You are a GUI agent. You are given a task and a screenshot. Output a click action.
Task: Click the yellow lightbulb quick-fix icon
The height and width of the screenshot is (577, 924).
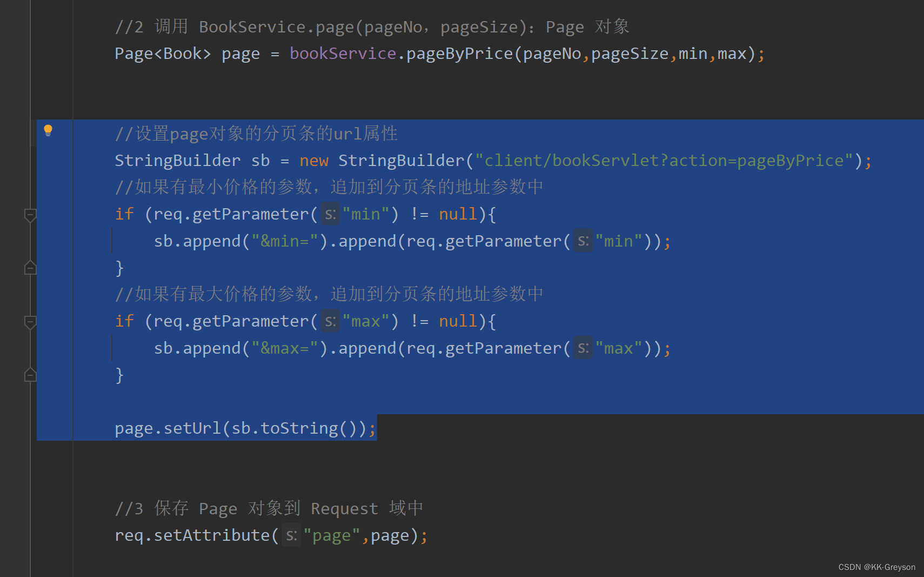48,130
